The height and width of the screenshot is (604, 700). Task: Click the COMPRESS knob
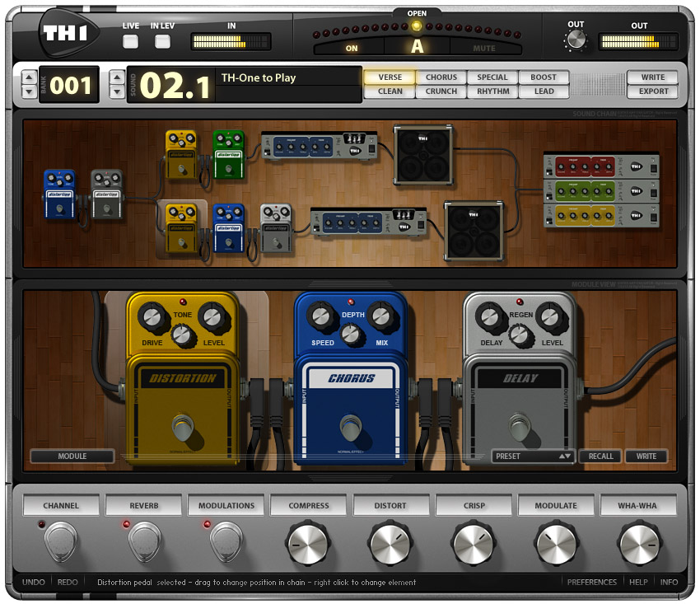[x=308, y=545]
